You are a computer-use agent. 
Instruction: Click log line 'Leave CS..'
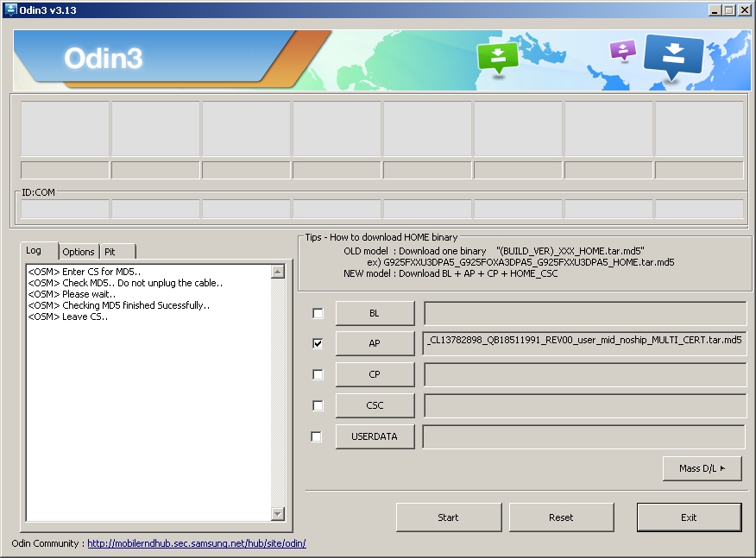click(x=68, y=317)
